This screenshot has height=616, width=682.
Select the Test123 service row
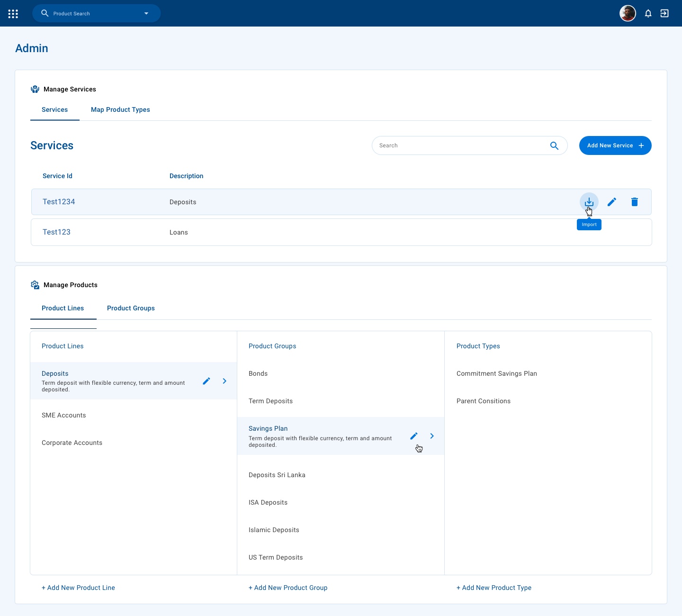point(341,232)
